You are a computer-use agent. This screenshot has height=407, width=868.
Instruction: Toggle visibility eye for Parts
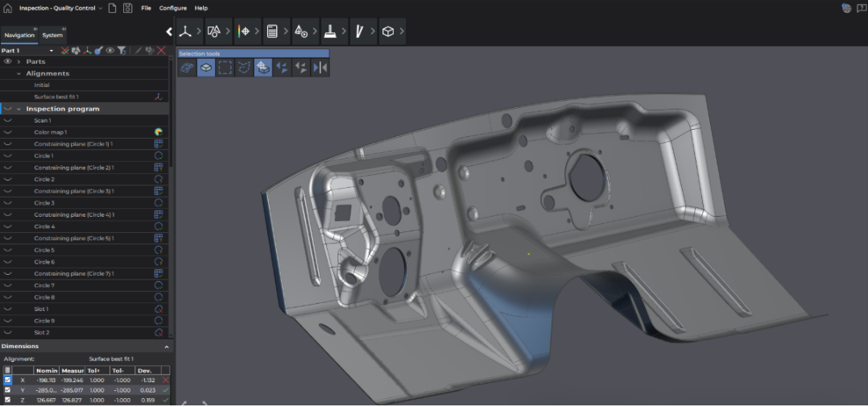(x=7, y=61)
